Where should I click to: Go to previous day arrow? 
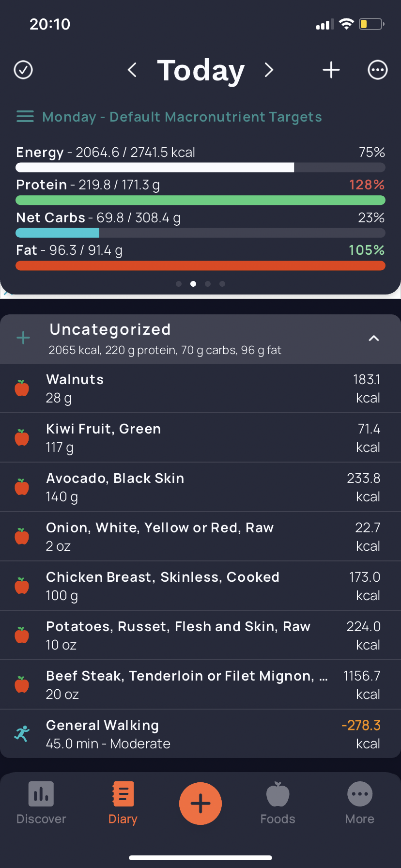pyautogui.click(x=132, y=70)
